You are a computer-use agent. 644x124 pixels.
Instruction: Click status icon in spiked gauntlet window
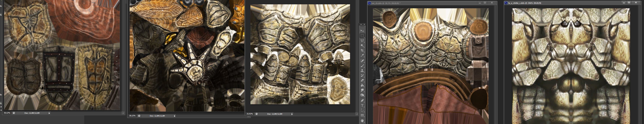[139, 116]
